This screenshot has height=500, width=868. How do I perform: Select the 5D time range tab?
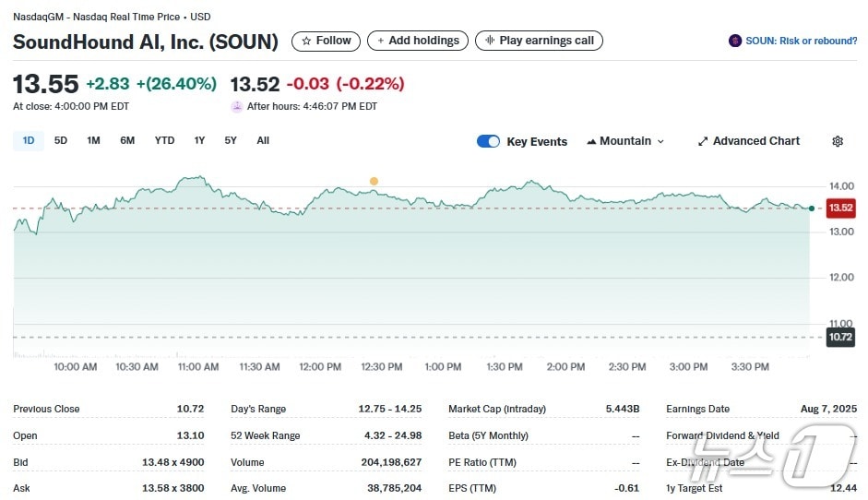[x=61, y=140]
